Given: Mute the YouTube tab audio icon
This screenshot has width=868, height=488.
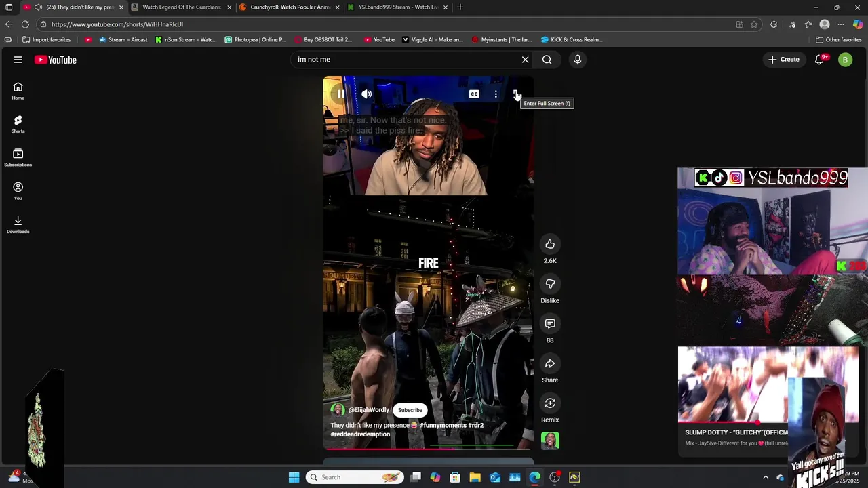Looking at the screenshot, I should [37, 7].
